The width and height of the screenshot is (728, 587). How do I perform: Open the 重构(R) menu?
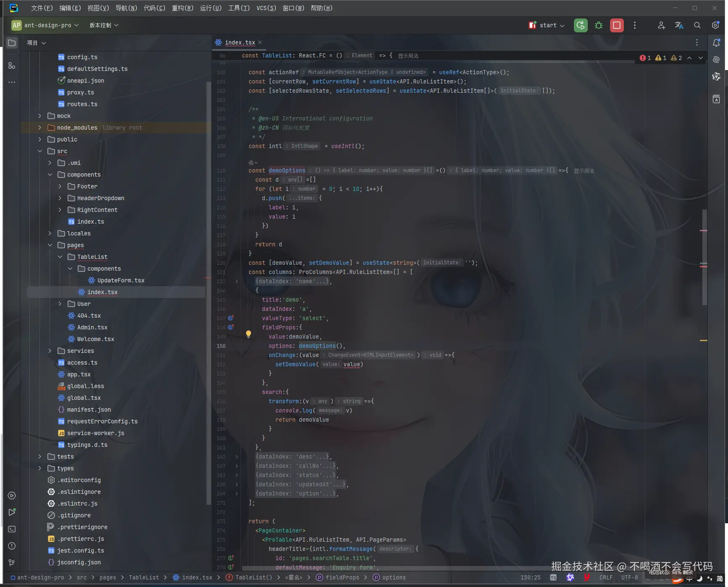(x=183, y=8)
